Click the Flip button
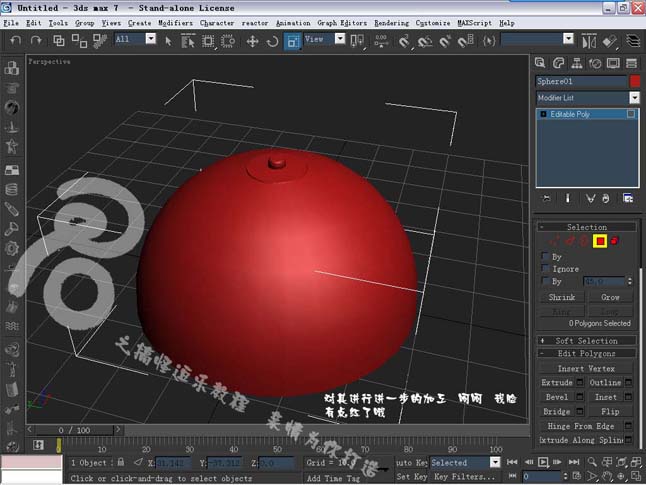646x485 pixels. coord(610,411)
